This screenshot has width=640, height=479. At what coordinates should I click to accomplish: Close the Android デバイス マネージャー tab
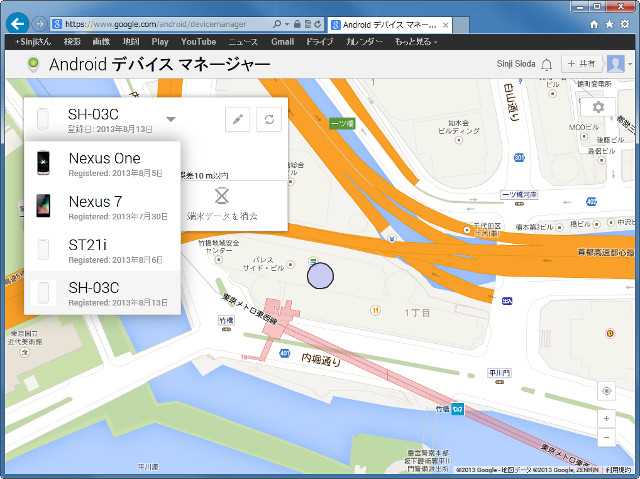tap(445, 25)
